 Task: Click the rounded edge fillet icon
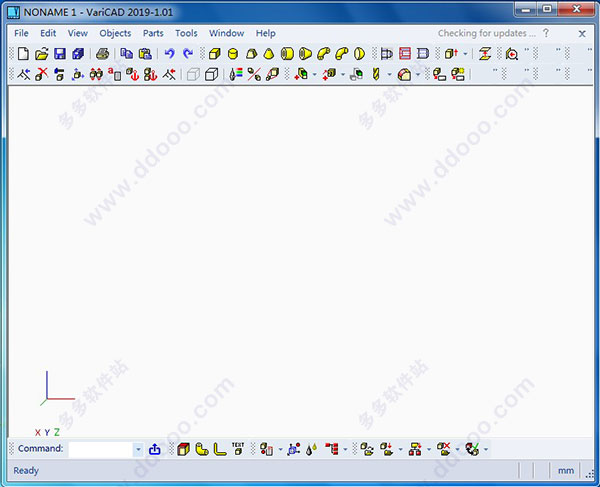404,74
